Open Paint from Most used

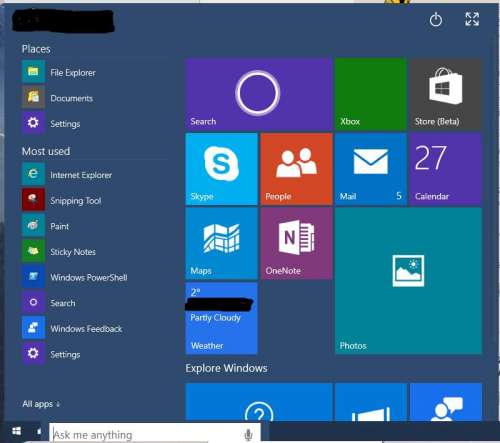[x=45, y=226]
